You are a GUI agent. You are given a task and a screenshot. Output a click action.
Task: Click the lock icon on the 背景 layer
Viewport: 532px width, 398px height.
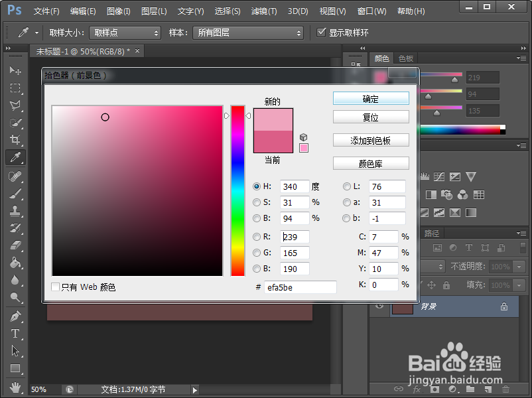pyautogui.click(x=503, y=306)
